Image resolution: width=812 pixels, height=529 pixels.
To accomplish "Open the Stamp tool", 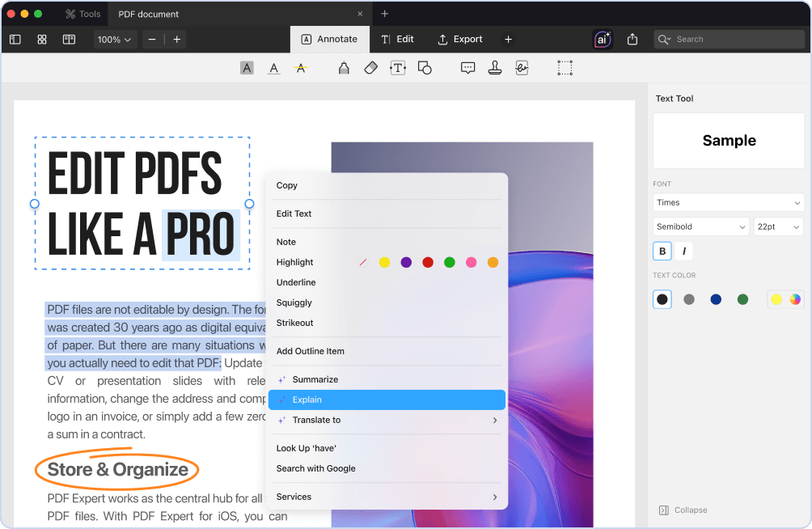I will tap(494, 67).
